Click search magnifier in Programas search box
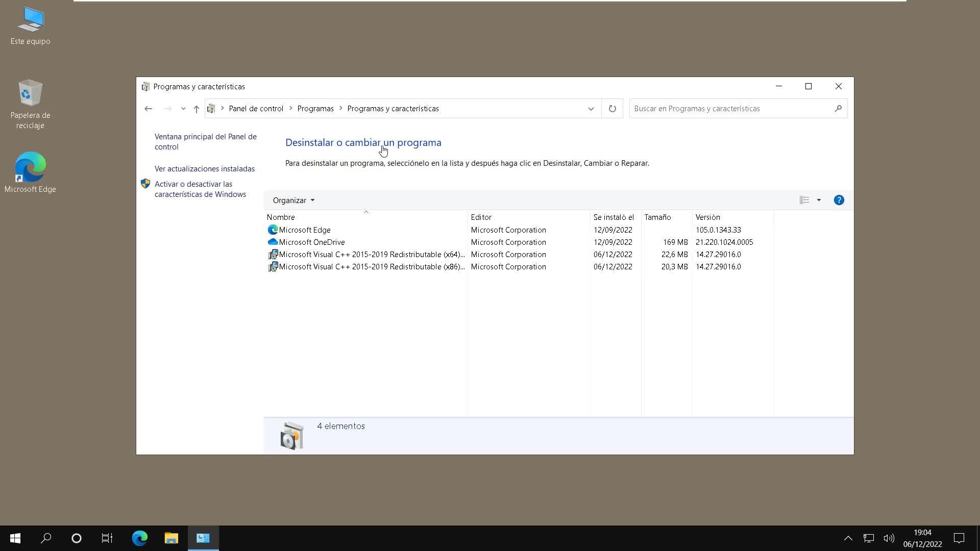 pos(838,109)
